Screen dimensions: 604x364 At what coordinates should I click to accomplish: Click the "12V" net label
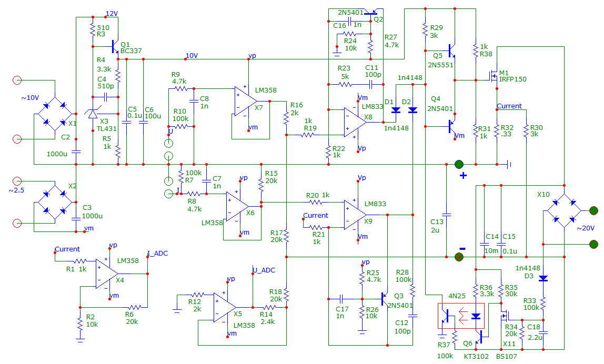point(112,14)
